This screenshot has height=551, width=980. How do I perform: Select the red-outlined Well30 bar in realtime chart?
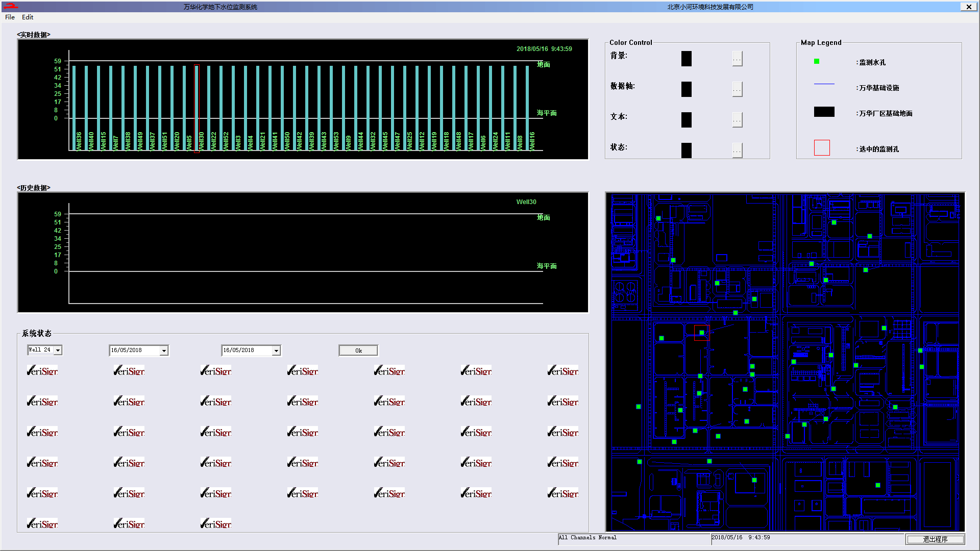tap(197, 108)
